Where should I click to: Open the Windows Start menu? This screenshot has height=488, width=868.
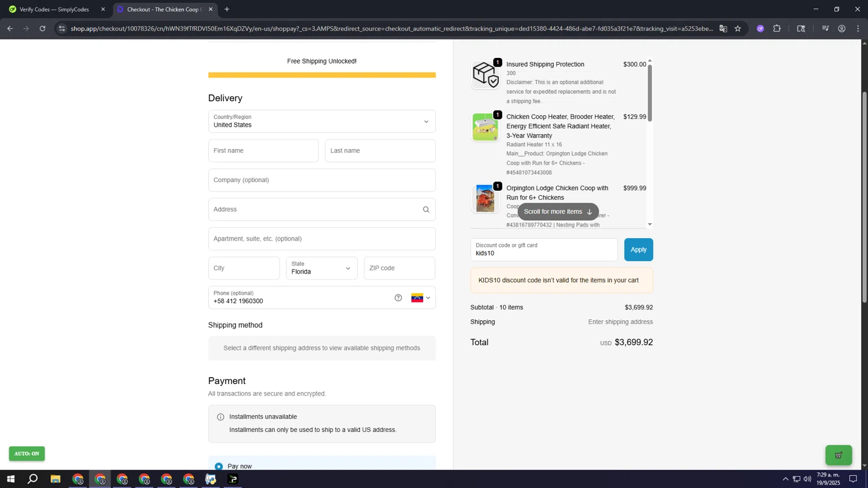(10, 479)
